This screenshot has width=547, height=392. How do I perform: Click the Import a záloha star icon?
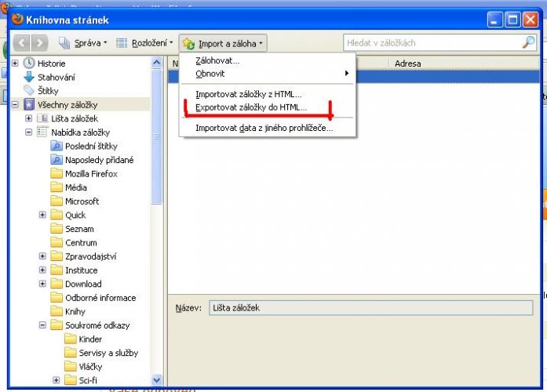pyautogui.click(x=188, y=44)
